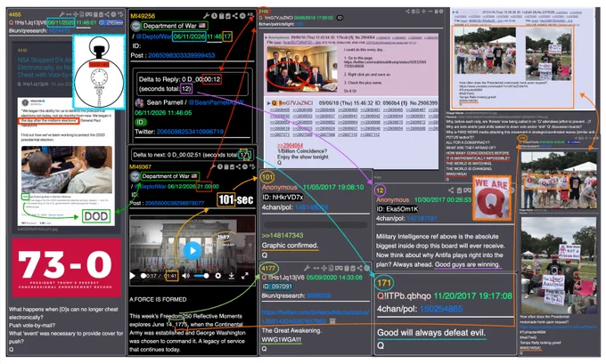Click the 'Department of War' name on MI49256
606x364 pixels.
(169, 26)
